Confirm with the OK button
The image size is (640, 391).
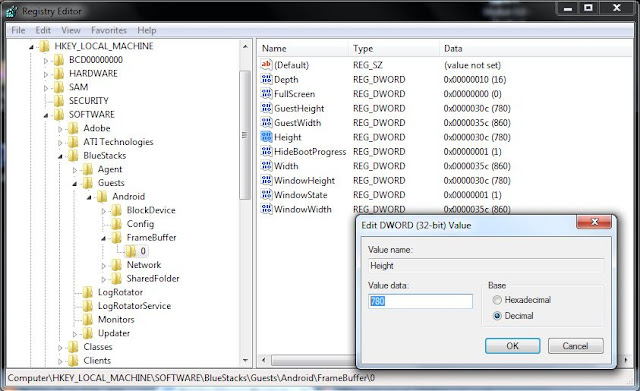[513, 346]
